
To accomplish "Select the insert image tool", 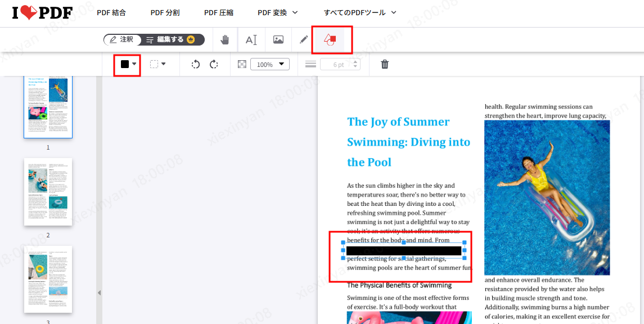I will tap(278, 40).
